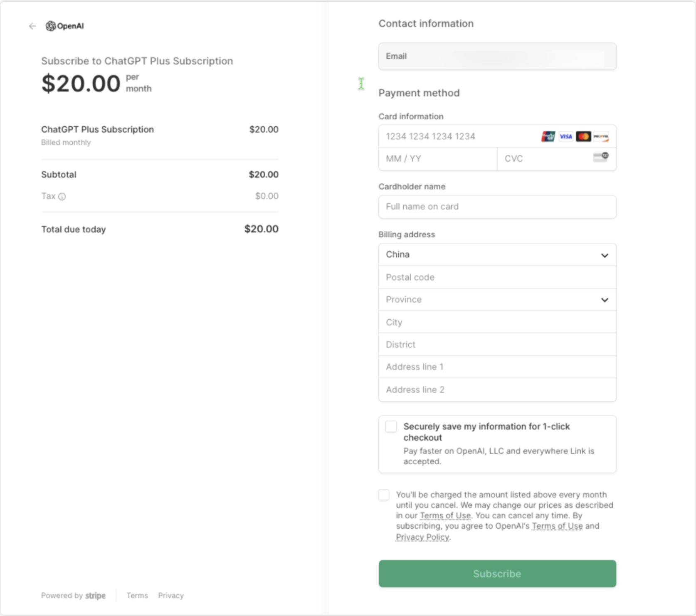Click the Discover card icon
696x616 pixels.
pyautogui.click(x=601, y=136)
